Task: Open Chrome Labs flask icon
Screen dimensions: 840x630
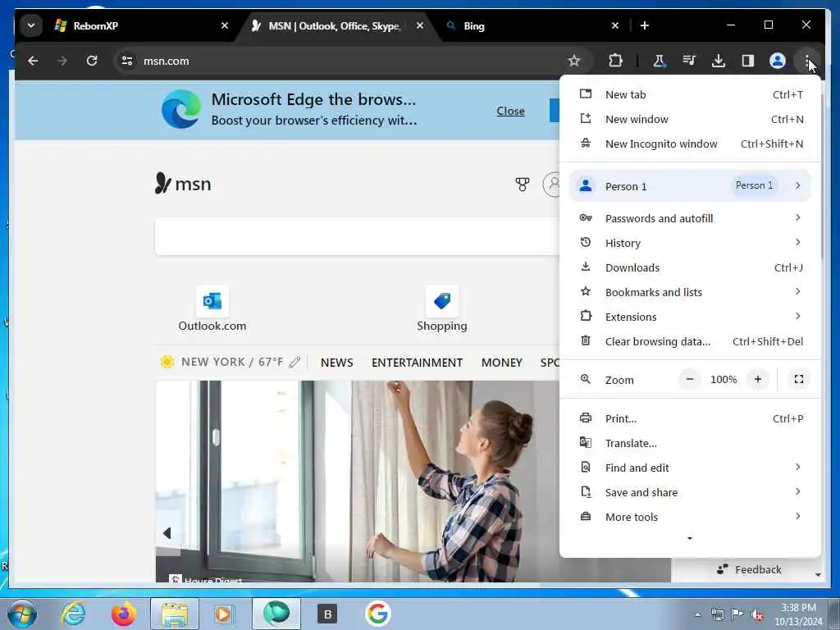Action: tap(659, 61)
